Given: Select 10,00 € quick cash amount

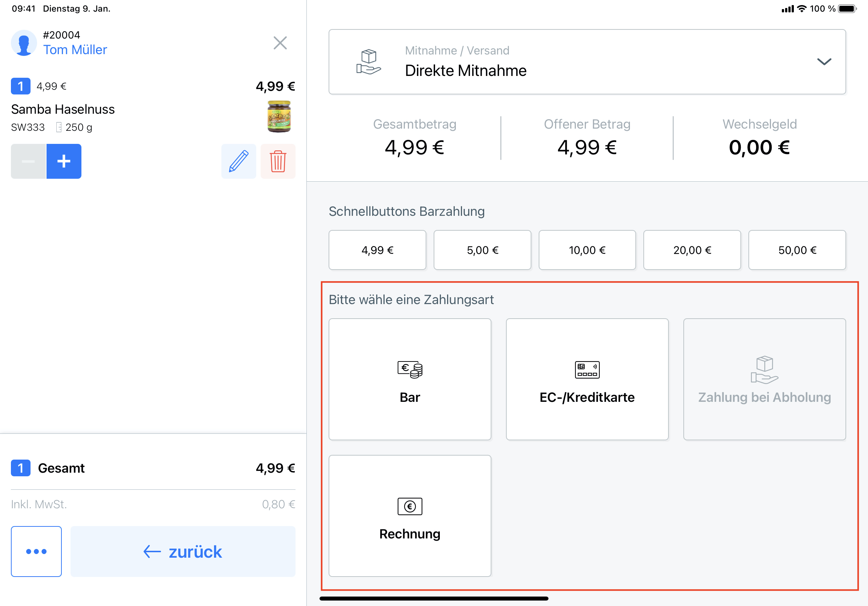Looking at the screenshot, I should pyautogui.click(x=587, y=250).
